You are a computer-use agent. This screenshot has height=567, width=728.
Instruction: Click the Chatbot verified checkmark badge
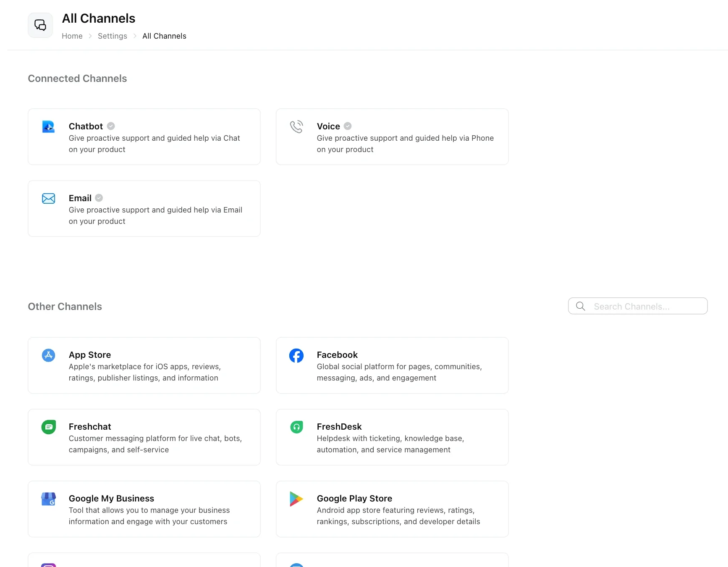click(111, 126)
